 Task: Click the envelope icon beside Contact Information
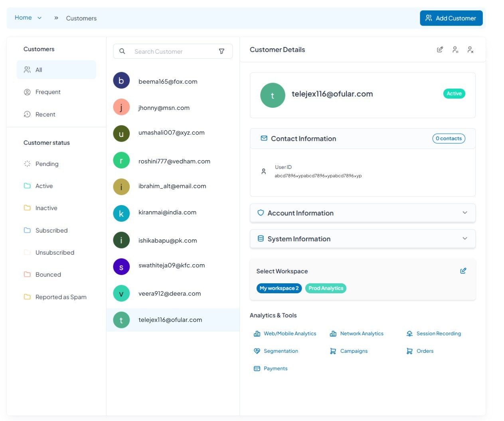pyautogui.click(x=264, y=138)
